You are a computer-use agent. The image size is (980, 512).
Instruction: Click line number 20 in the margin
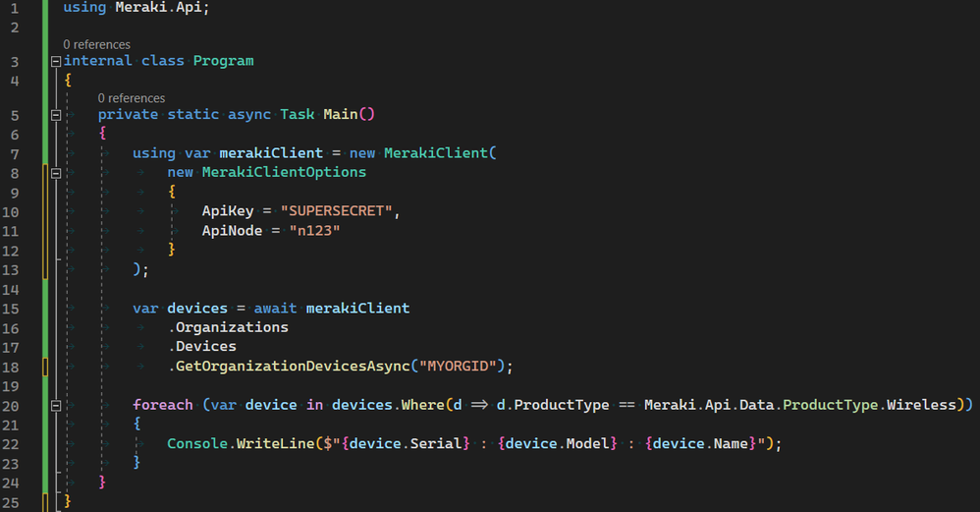pyautogui.click(x=11, y=406)
